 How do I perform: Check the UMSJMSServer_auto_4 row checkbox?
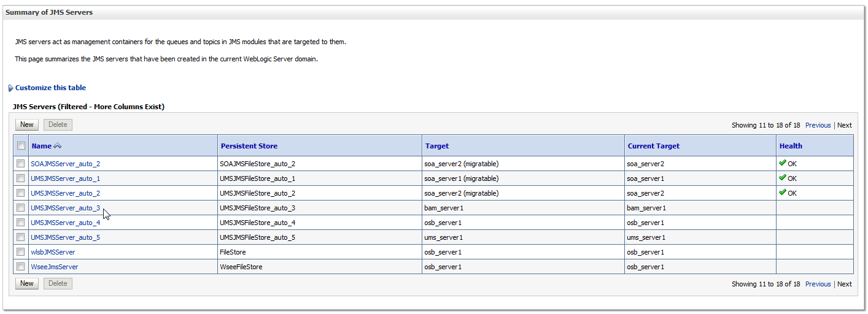click(21, 223)
